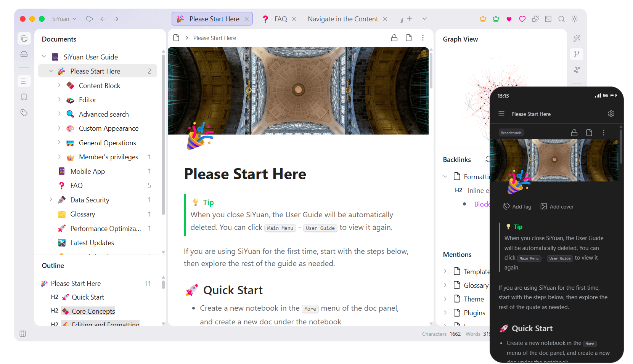Viewport: 633px width, 364px height.
Task: Toggle the dock visibility at bottom-left
Action: [x=23, y=334]
